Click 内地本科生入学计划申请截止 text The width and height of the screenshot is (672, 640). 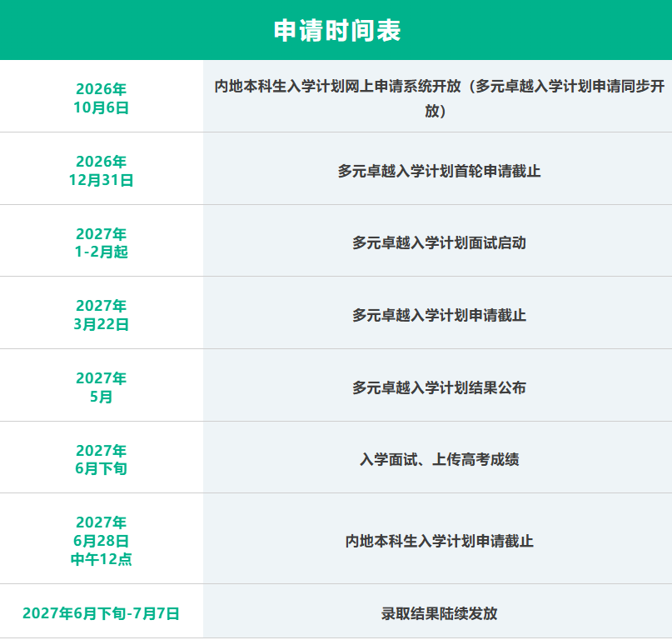click(x=440, y=541)
